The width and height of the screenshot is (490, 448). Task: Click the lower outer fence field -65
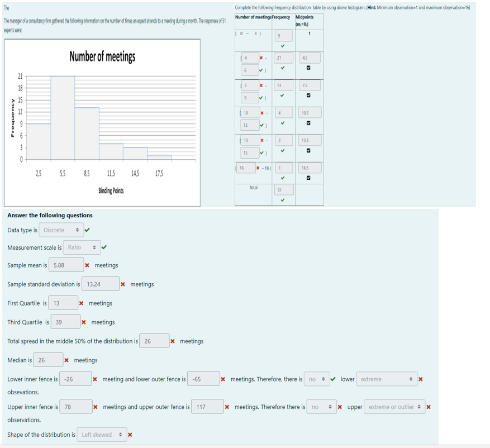[x=204, y=379]
